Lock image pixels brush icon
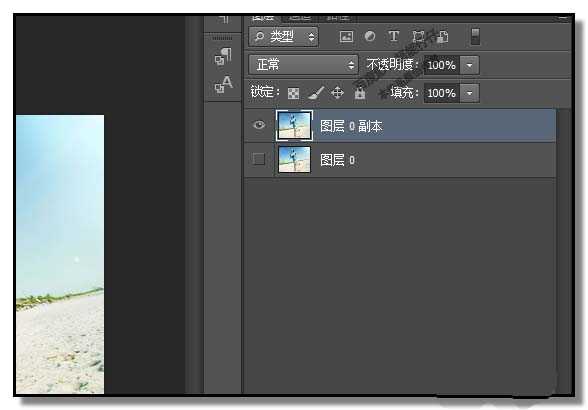Screen dimensions: 588x410 coord(316,93)
